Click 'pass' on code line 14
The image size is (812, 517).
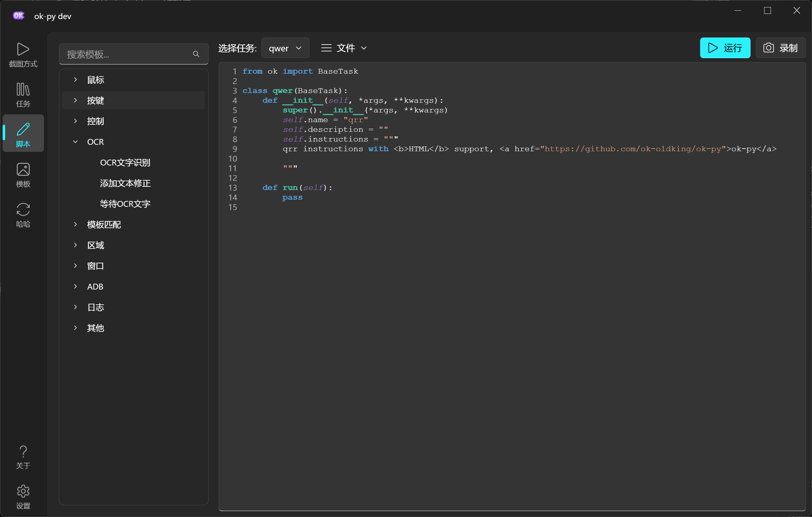click(292, 197)
